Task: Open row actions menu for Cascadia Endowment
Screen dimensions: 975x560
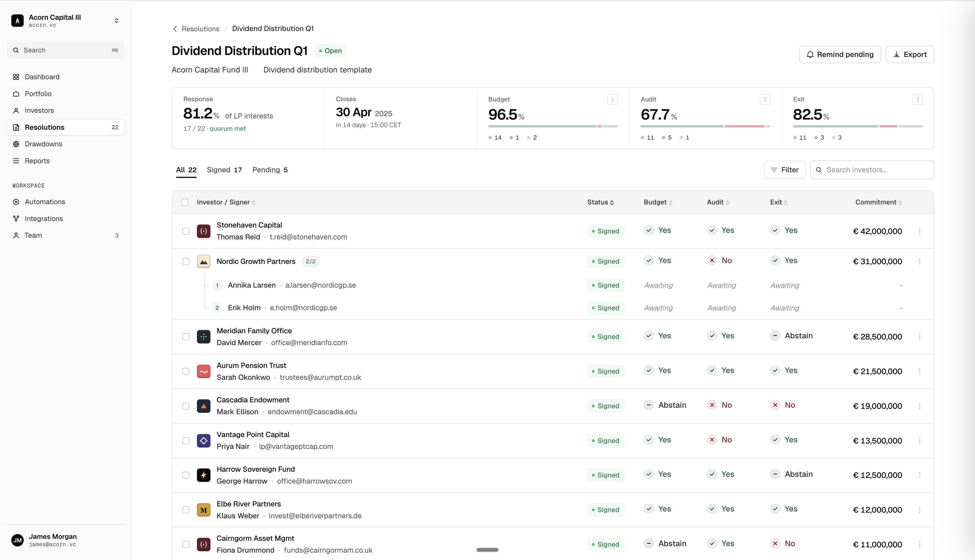Action: point(920,406)
